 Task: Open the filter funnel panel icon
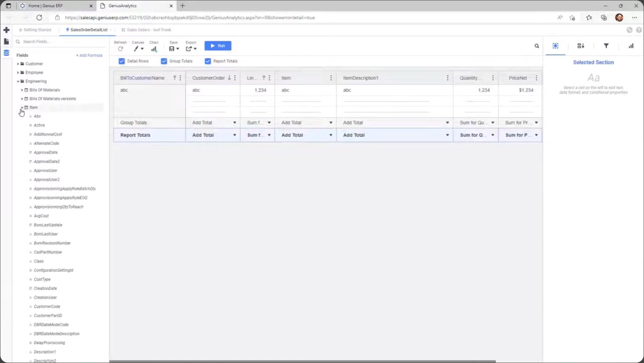606,46
